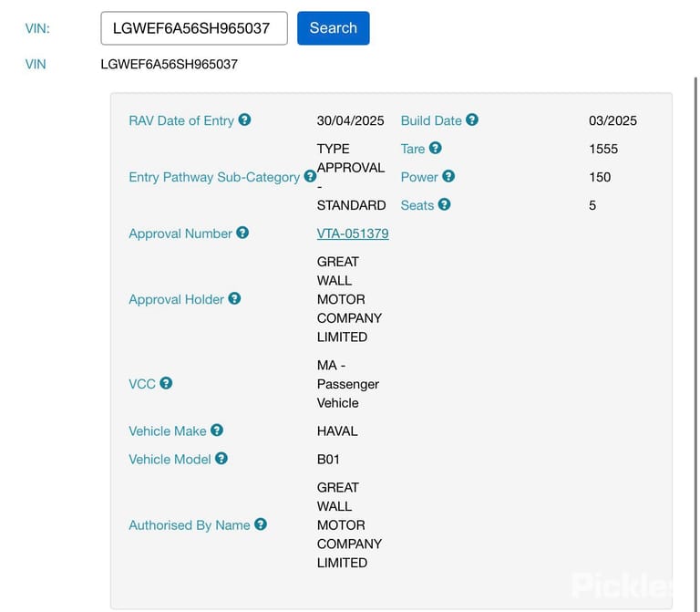Open the Power field help icon
The width and height of the screenshot is (700, 612).
[x=448, y=176]
